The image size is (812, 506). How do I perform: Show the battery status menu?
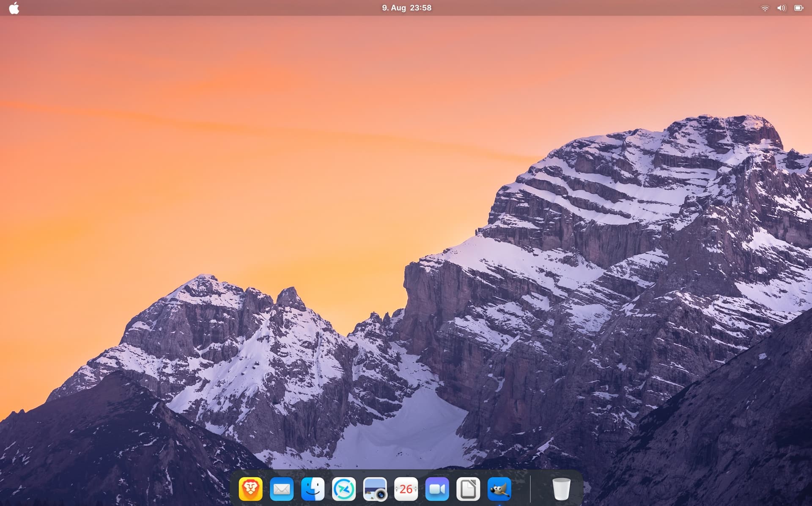[798, 8]
